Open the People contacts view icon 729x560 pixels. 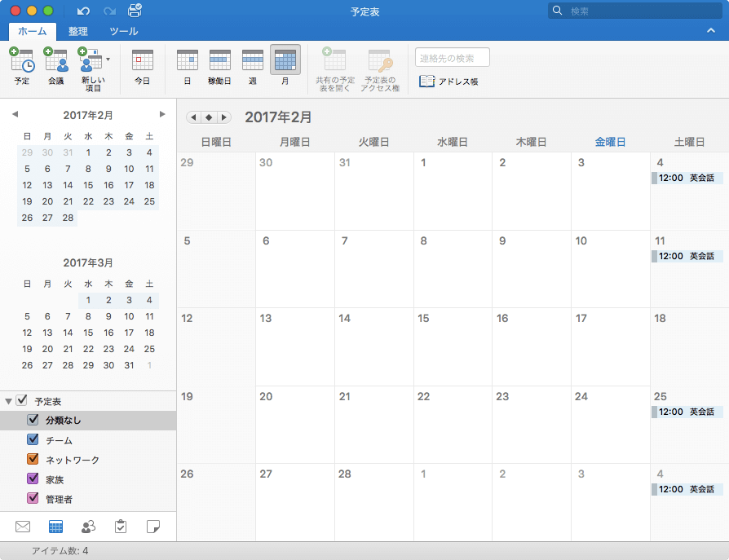[88, 527]
